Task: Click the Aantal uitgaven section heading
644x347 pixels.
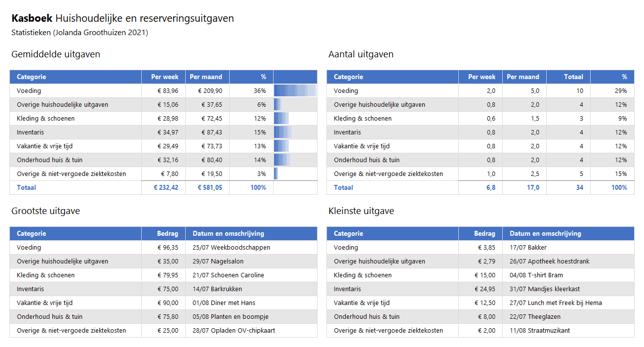Action: 361,54
